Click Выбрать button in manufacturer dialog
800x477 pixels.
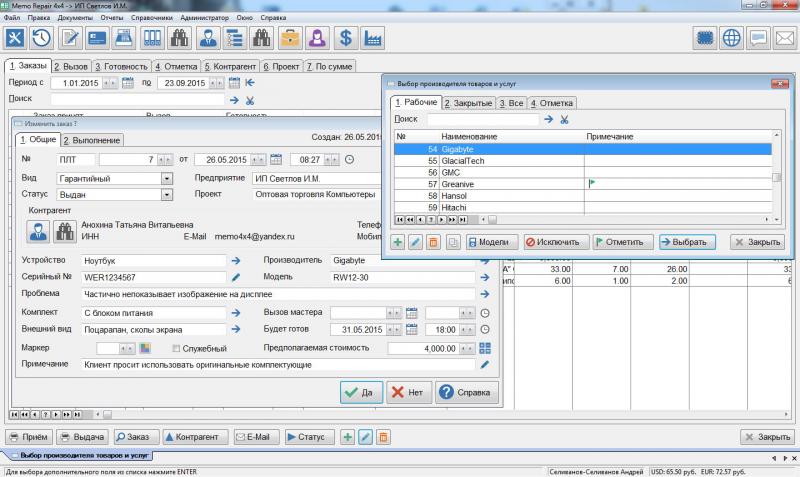pyautogui.click(x=687, y=242)
